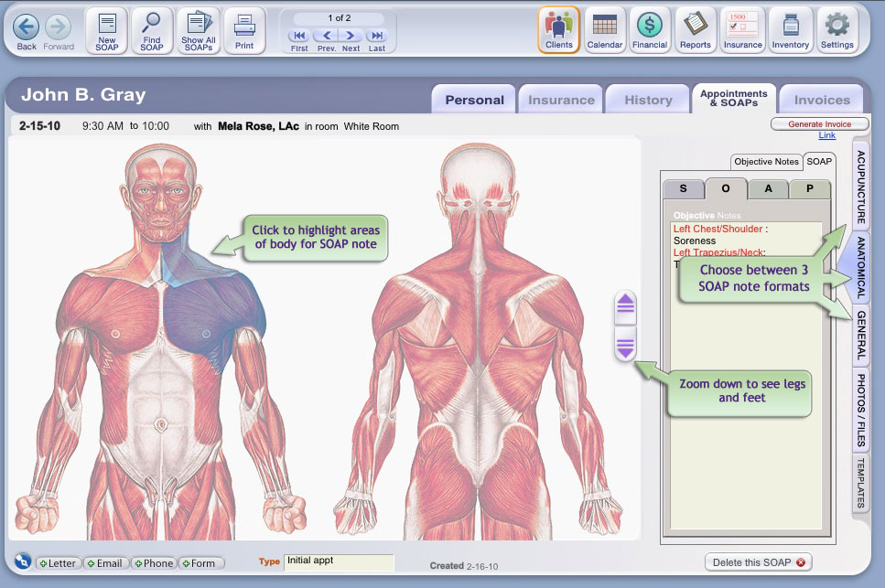This screenshot has width=885, height=588.
Task: Add an Email record
Action: (x=105, y=563)
